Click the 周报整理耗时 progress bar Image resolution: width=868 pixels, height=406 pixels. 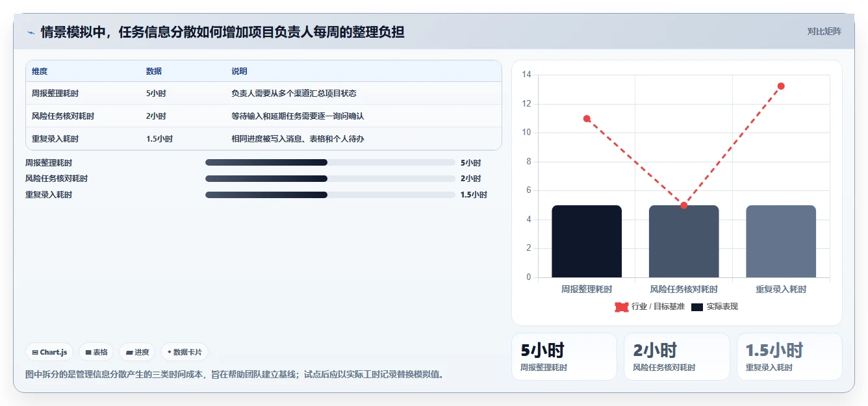point(330,162)
